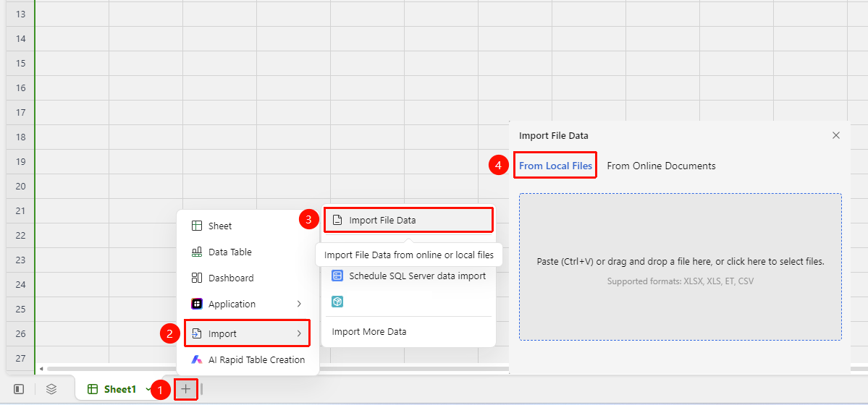Click the grid icon beside Sheet

click(196, 226)
